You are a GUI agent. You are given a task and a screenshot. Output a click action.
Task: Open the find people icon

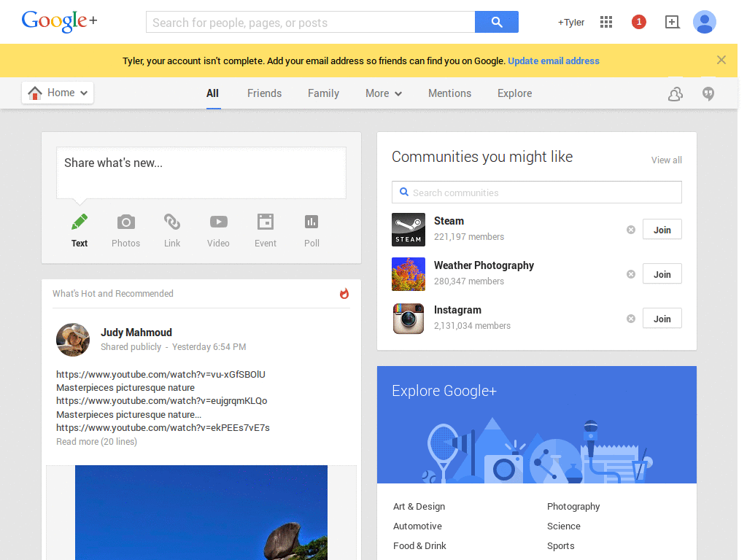[675, 94]
